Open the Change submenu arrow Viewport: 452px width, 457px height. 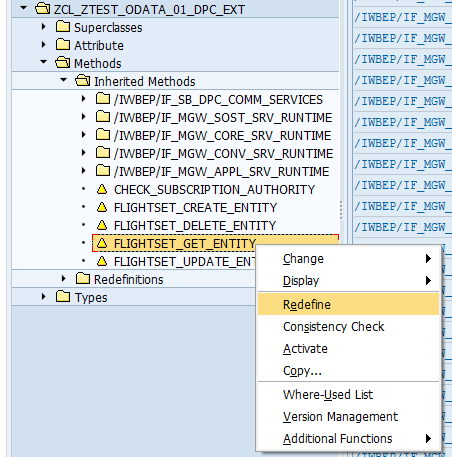[428, 259]
